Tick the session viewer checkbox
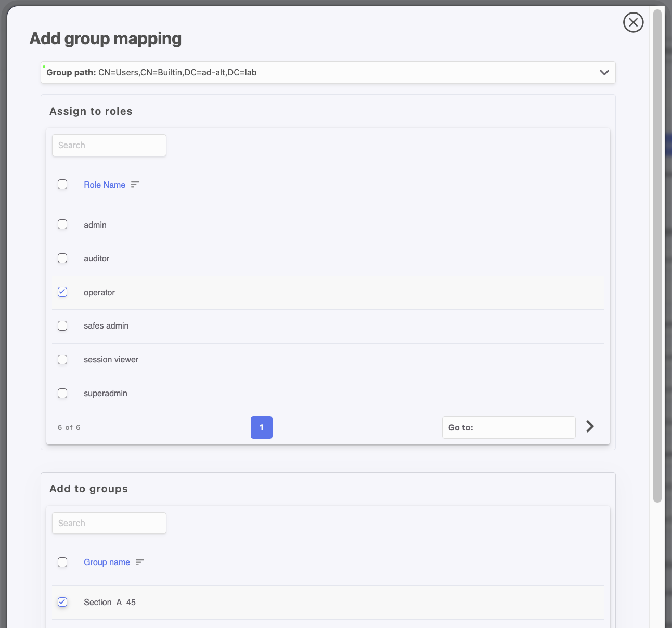Screen dimensions: 672x628 point(62,360)
